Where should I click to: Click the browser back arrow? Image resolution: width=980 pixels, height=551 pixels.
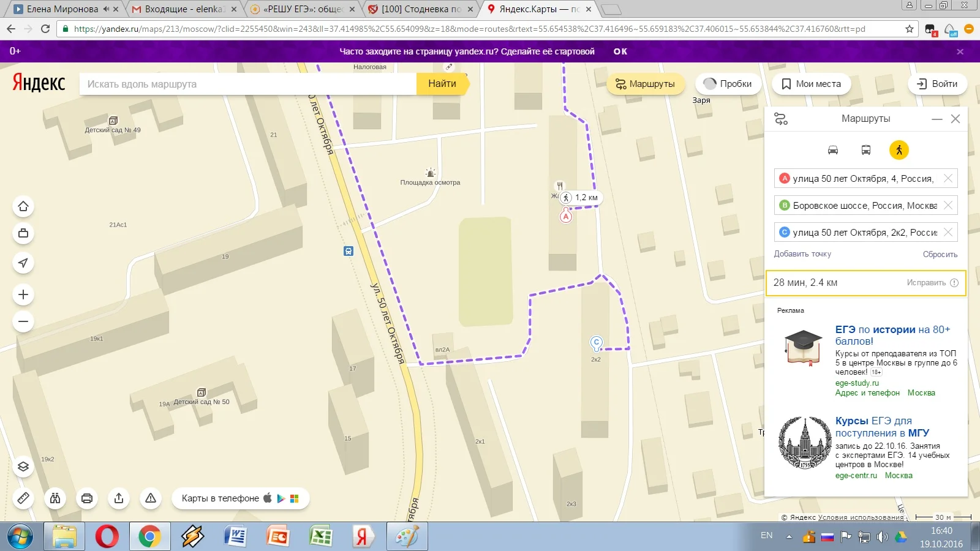[x=11, y=29]
